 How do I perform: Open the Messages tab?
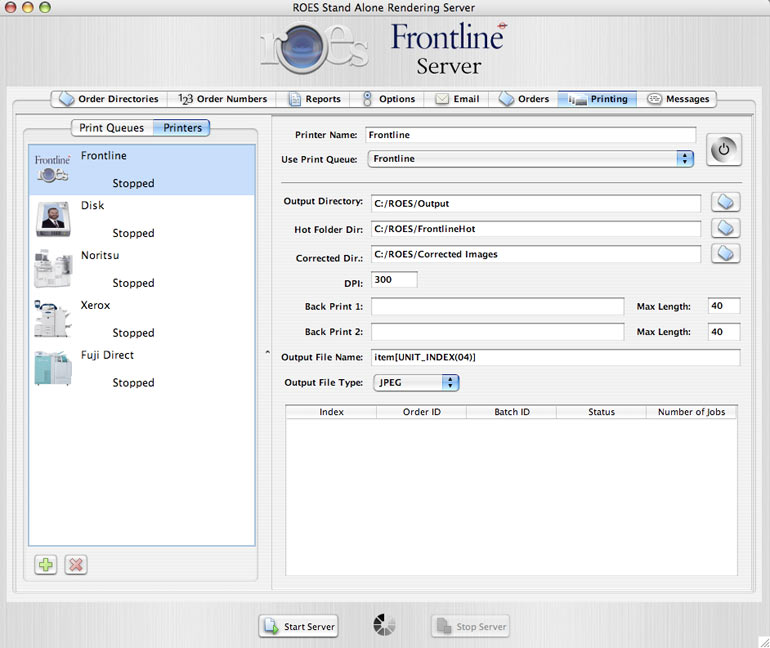pyautogui.click(x=677, y=99)
